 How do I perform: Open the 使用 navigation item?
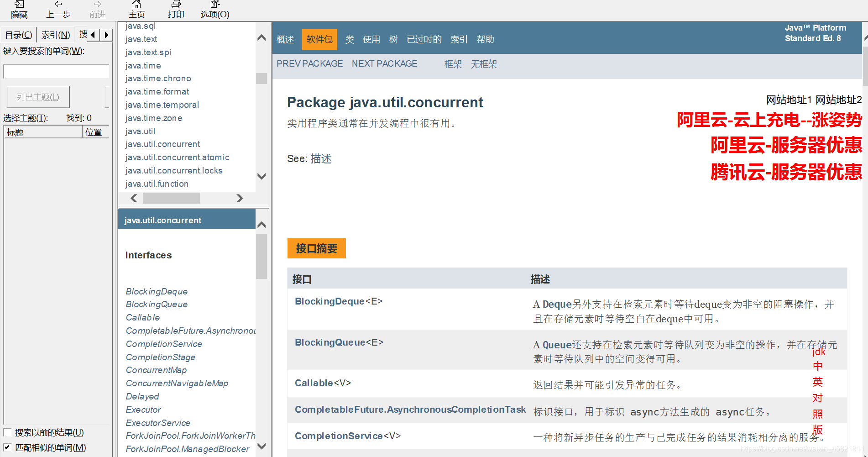(371, 40)
